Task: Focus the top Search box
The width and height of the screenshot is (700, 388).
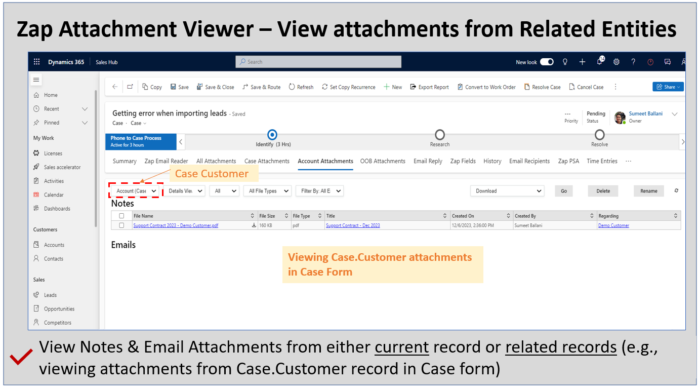Action: coord(318,62)
